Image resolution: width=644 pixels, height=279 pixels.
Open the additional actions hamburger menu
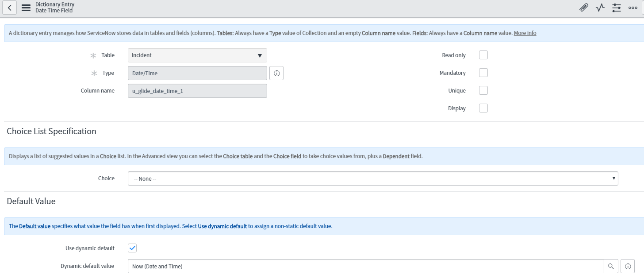tap(26, 8)
